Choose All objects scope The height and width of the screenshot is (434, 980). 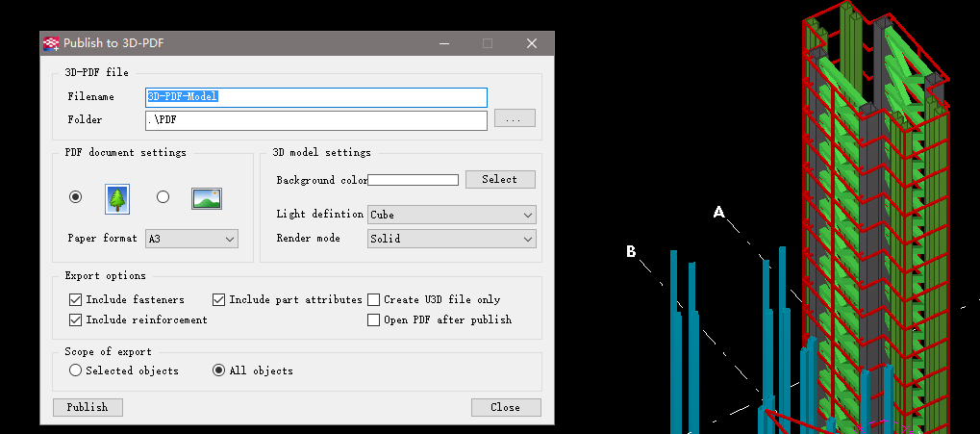point(218,370)
